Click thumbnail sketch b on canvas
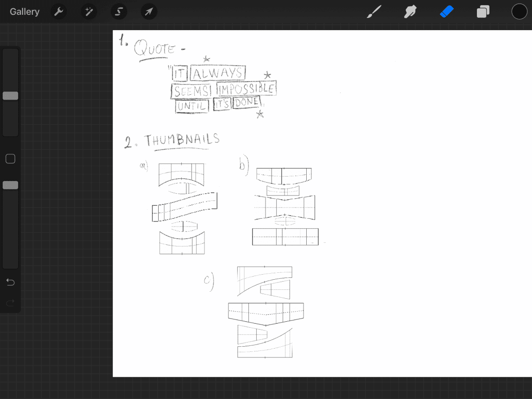The width and height of the screenshot is (532, 399). point(285,206)
